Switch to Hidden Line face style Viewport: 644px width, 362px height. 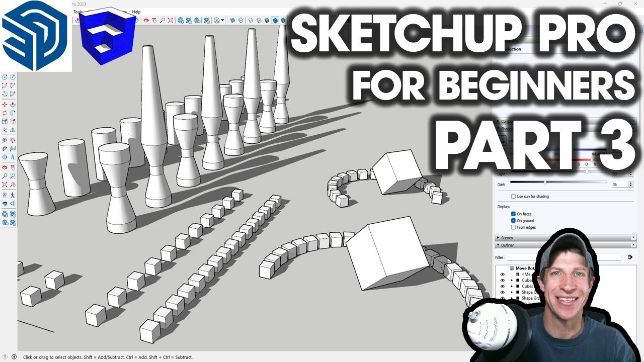259,20
